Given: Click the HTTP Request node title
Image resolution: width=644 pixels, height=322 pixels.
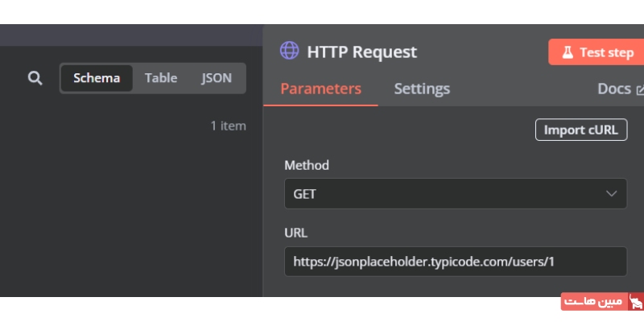Looking at the screenshot, I should click(x=361, y=52).
